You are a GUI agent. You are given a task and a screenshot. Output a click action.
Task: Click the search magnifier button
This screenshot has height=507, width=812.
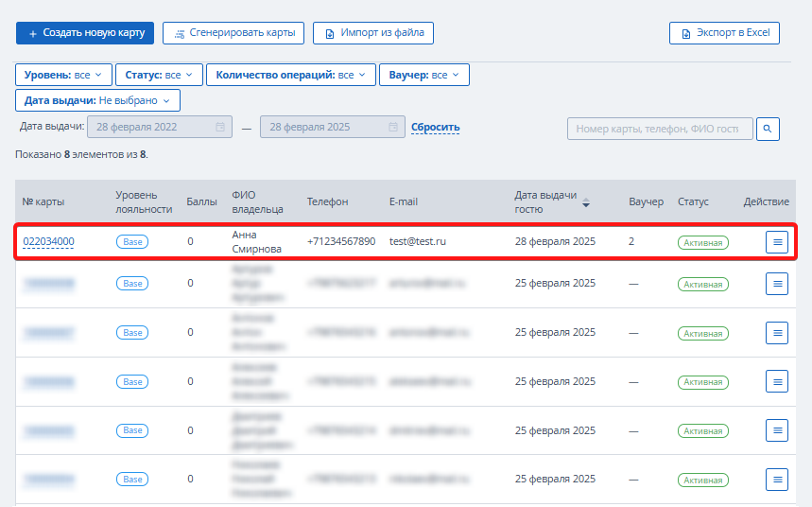click(x=768, y=129)
